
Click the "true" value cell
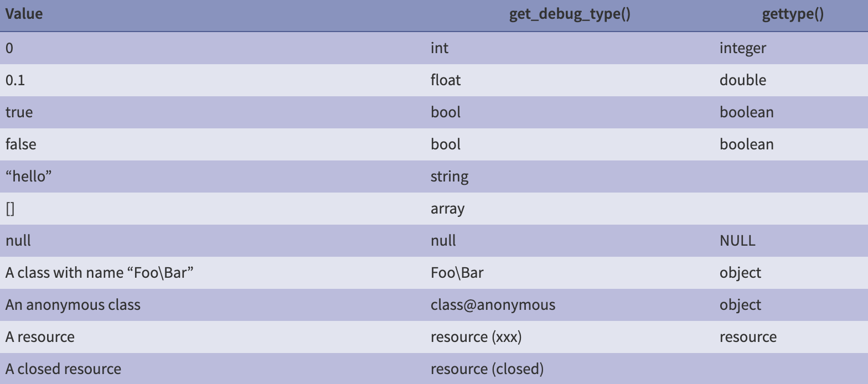(x=19, y=112)
